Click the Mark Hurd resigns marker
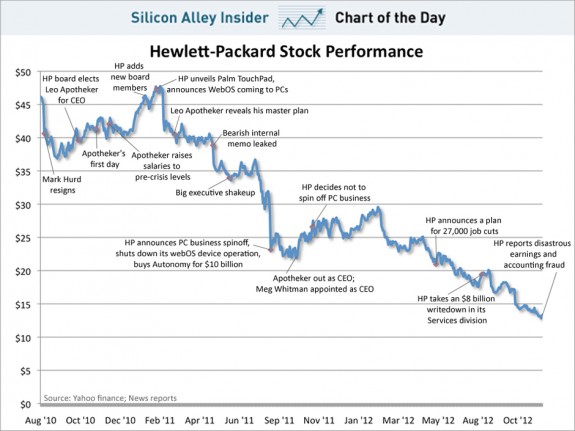575x431 pixels. (45, 134)
